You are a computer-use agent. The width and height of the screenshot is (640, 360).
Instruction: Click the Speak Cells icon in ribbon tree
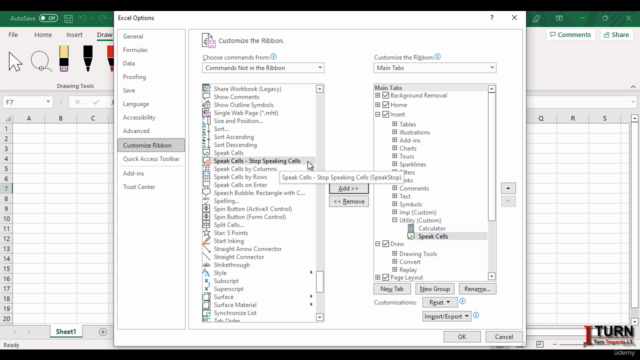tap(411, 236)
